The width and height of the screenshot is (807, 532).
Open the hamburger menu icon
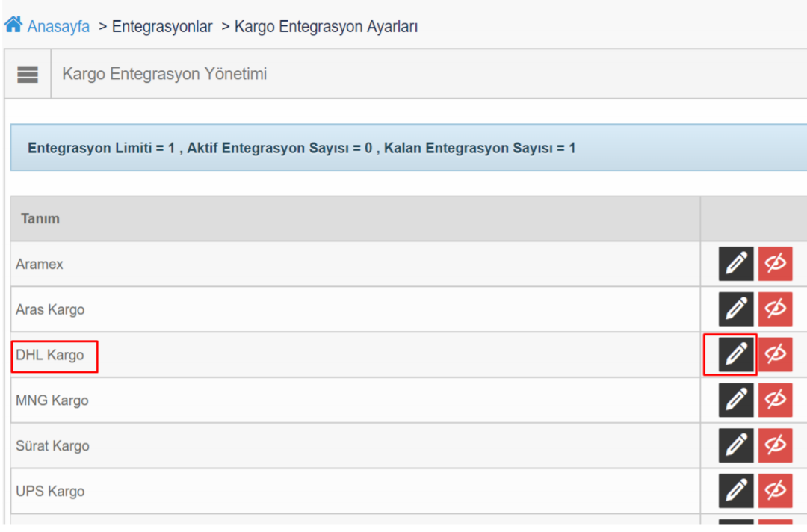point(28,74)
